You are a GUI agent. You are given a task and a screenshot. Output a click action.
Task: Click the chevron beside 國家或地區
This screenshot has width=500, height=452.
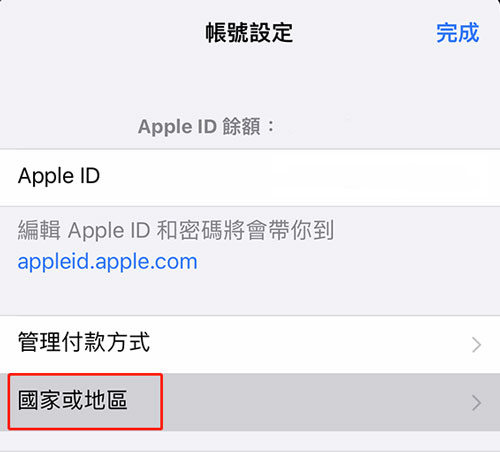(x=476, y=403)
